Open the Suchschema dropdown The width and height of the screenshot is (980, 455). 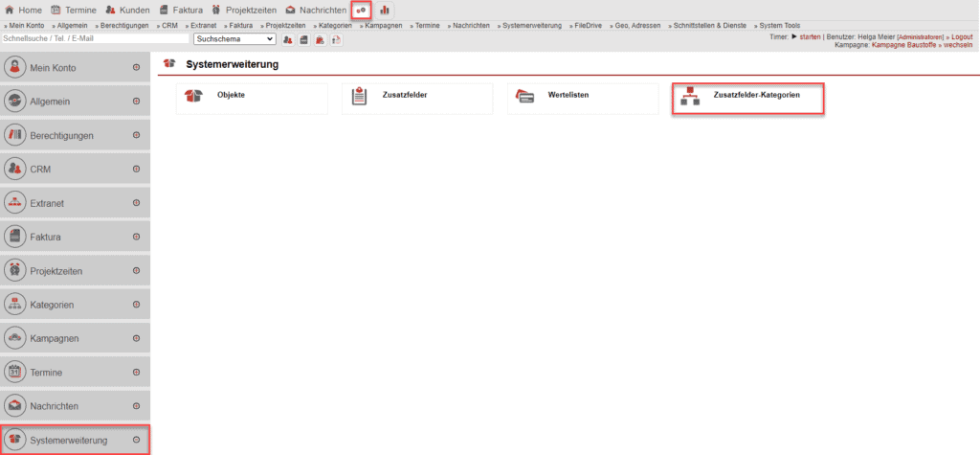click(x=235, y=39)
